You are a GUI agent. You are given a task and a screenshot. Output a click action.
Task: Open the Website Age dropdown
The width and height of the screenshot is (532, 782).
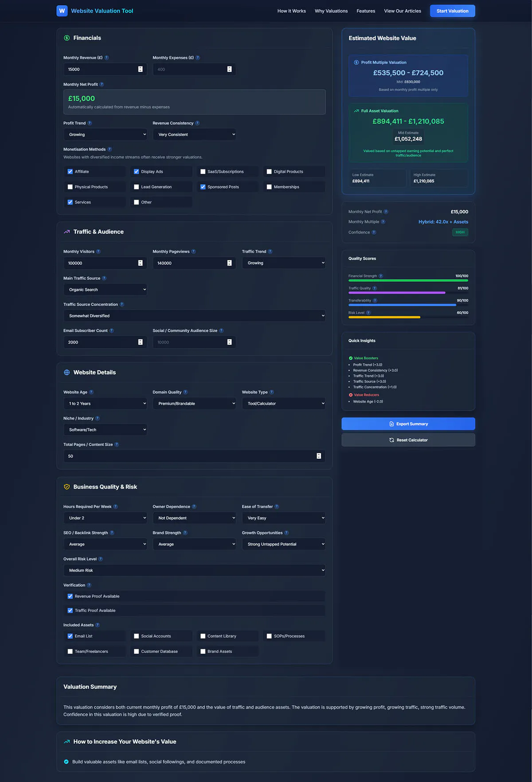point(106,404)
